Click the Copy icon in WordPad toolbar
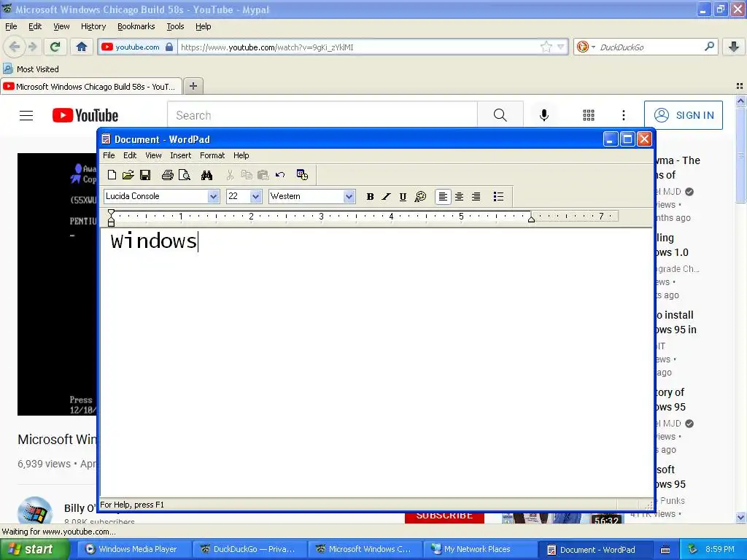Image resolution: width=747 pixels, height=560 pixels. click(x=247, y=175)
